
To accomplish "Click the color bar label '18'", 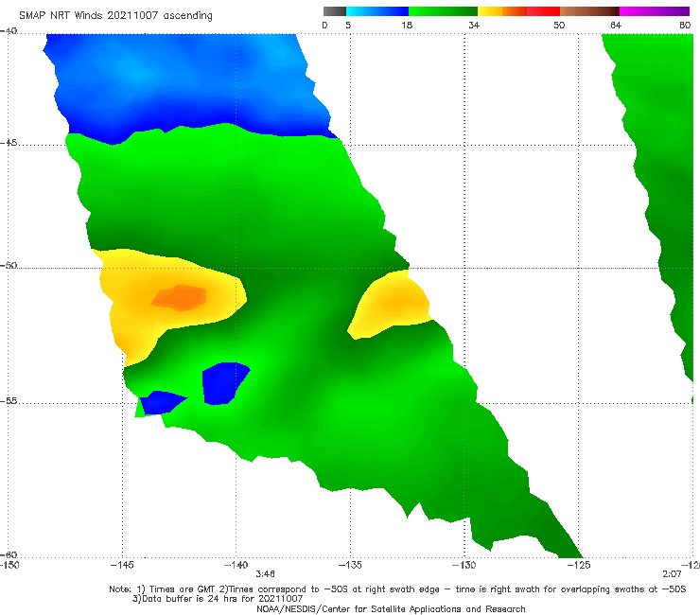I will [x=407, y=26].
